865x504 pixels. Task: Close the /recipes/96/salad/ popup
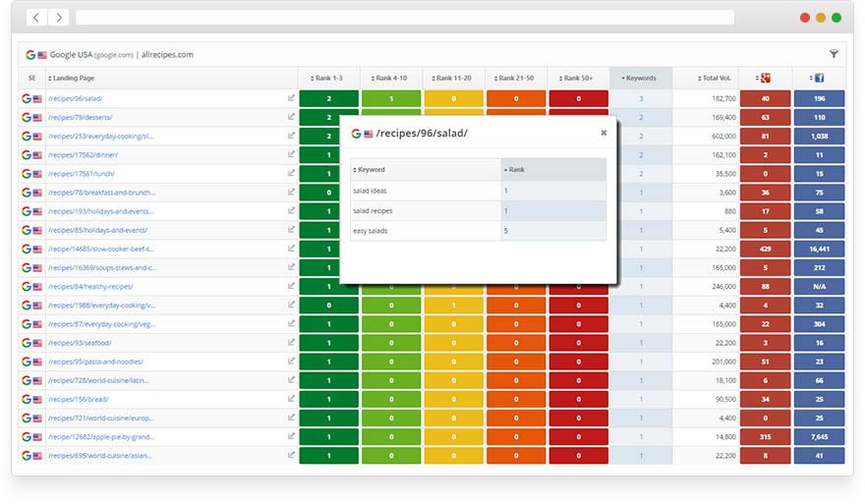click(604, 133)
